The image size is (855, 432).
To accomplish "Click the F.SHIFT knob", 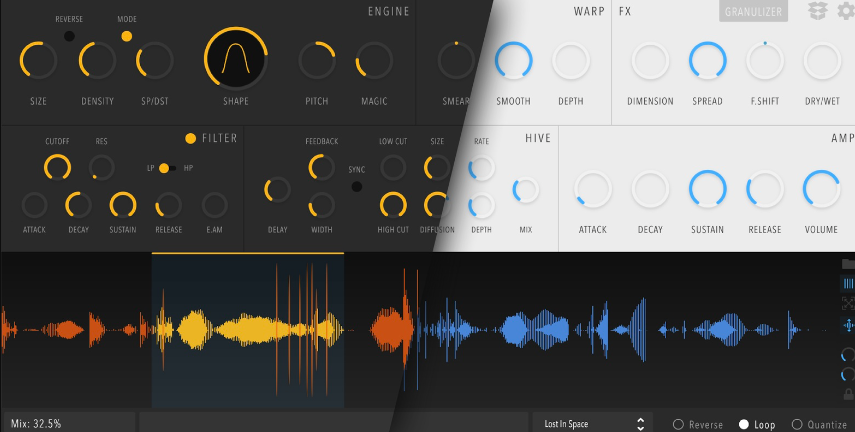I will [x=764, y=60].
